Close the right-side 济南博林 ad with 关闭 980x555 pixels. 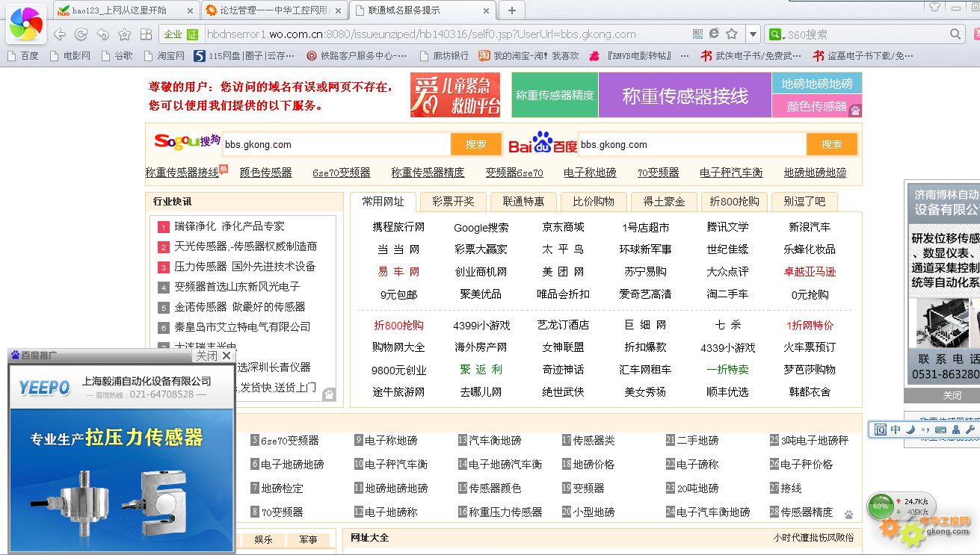[952, 395]
